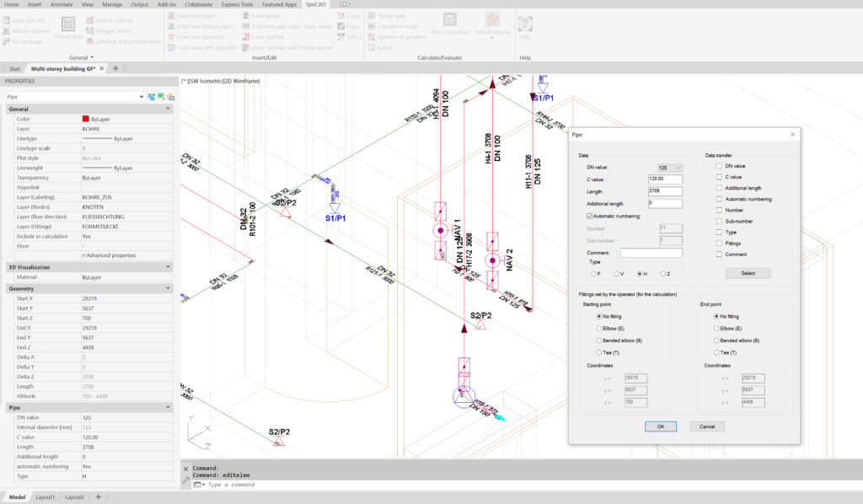
Task: Collapse the Geometry properties section
Action: click(x=167, y=288)
